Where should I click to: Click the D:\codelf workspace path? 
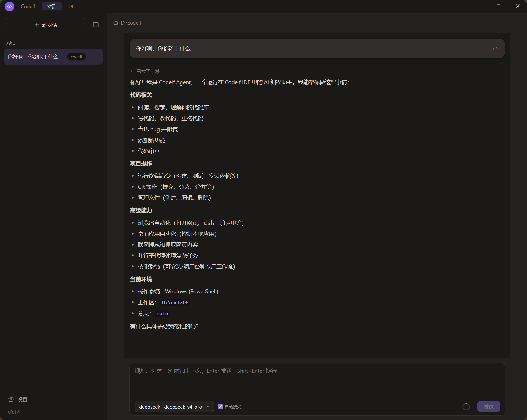(131, 23)
